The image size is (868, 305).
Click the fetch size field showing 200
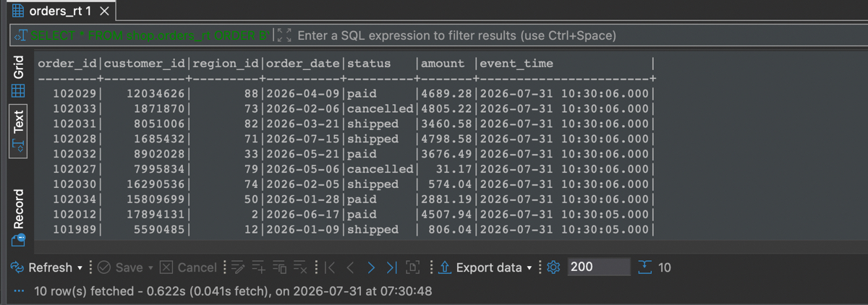pos(598,267)
